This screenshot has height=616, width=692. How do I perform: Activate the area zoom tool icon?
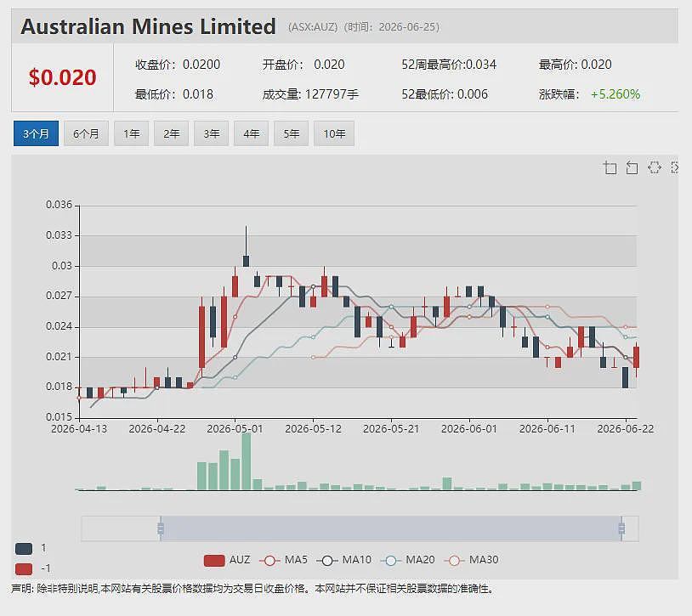click(x=610, y=167)
